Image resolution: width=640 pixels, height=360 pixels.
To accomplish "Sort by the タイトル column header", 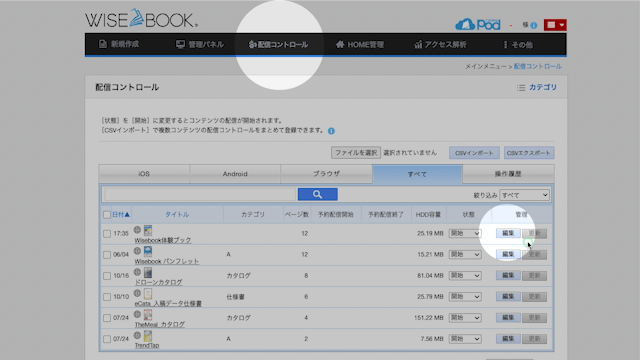I will (x=177, y=214).
